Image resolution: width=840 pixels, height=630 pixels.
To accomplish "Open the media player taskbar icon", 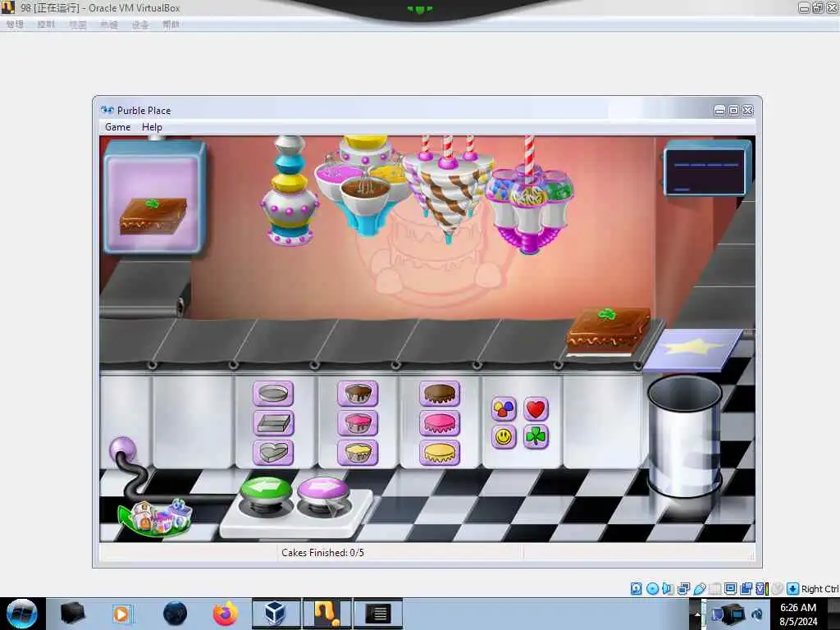I will point(121,614).
